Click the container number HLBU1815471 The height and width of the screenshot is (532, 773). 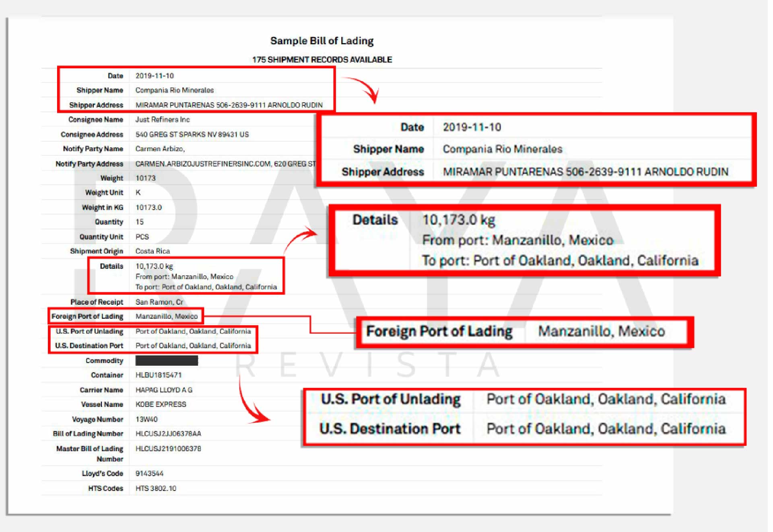[x=158, y=375]
